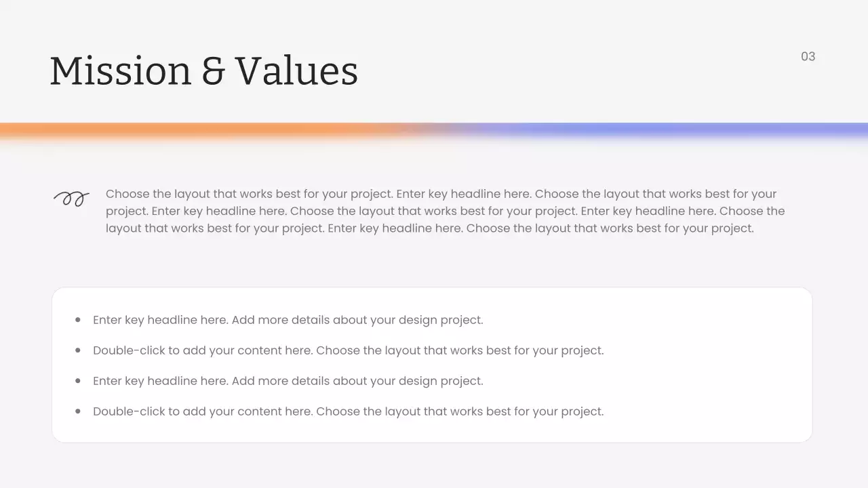Click the first bullet point dot
This screenshot has width=868, height=488.
click(78, 320)
